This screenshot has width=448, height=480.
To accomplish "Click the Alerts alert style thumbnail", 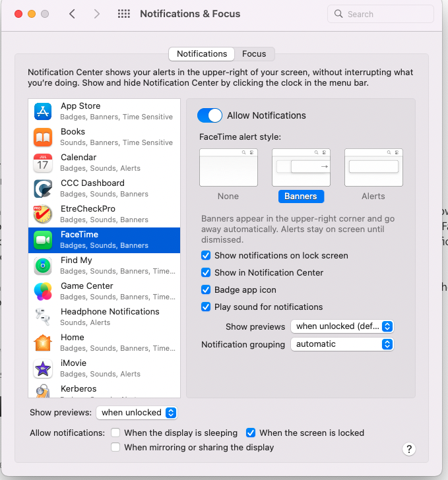I will pos(373,167).
